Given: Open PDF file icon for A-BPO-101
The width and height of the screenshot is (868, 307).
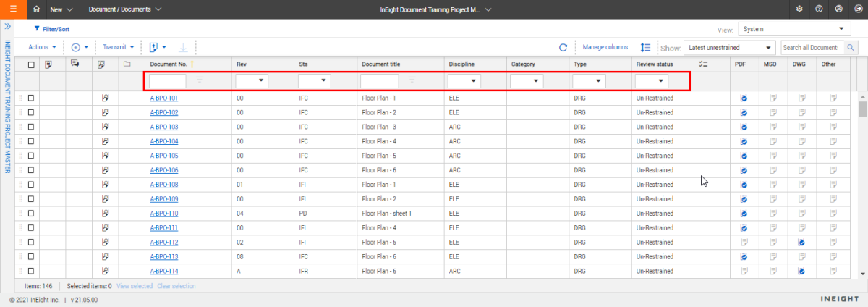Looking at the screenshot, I should pos(743,98).
